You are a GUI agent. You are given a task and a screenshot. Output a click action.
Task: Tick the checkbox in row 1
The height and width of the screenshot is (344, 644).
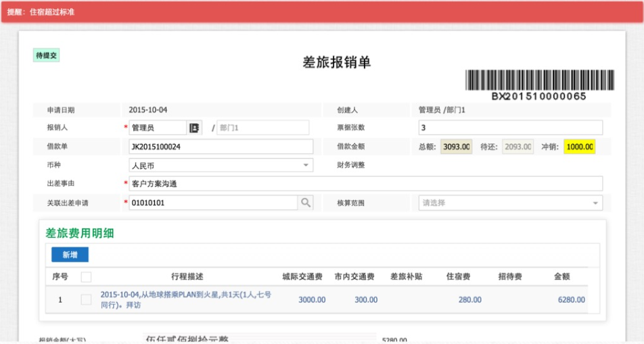coord(86,299)
